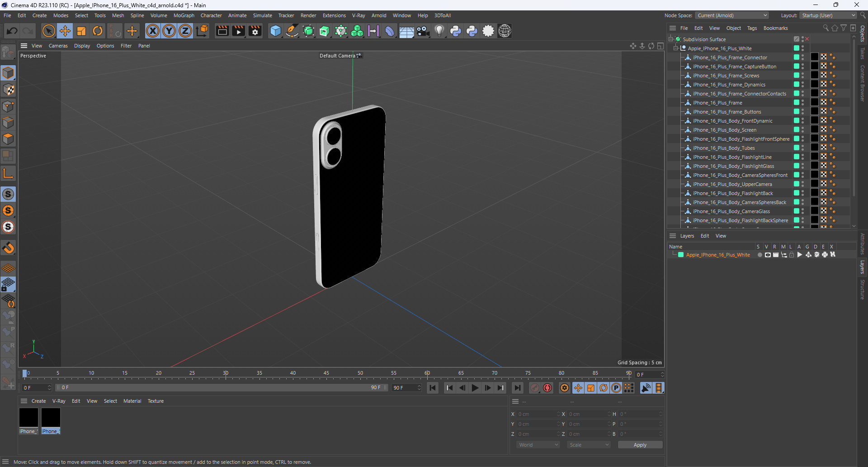Toggle Subdivision Surface enable checkmark

[807, 39]
